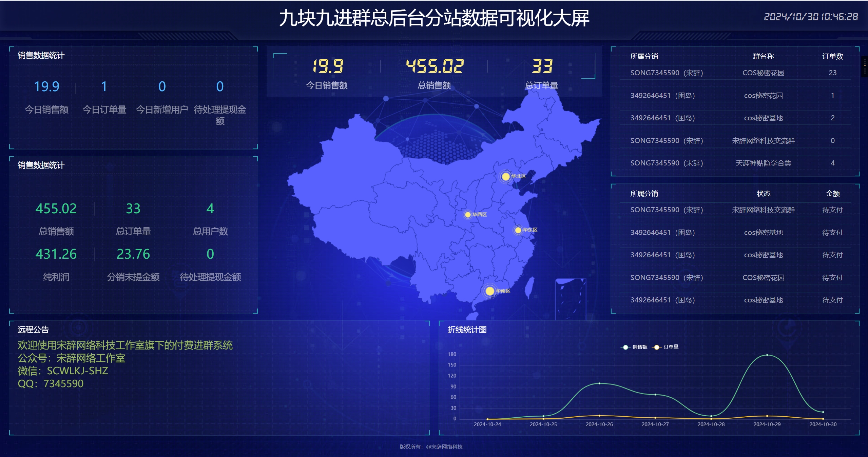The height and width of the screenshot is (457, 868).
Task: Toggle the 订单量 series legend label
Action: tap(671, 347)
